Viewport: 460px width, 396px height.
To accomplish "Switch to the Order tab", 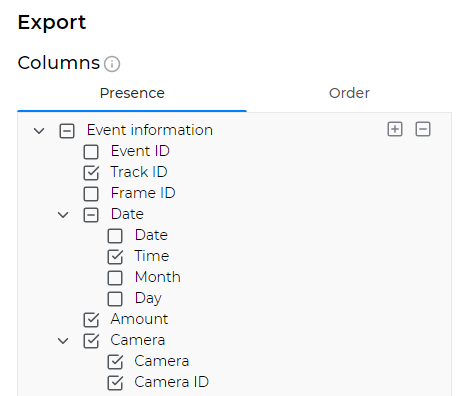I will point(349,93).
